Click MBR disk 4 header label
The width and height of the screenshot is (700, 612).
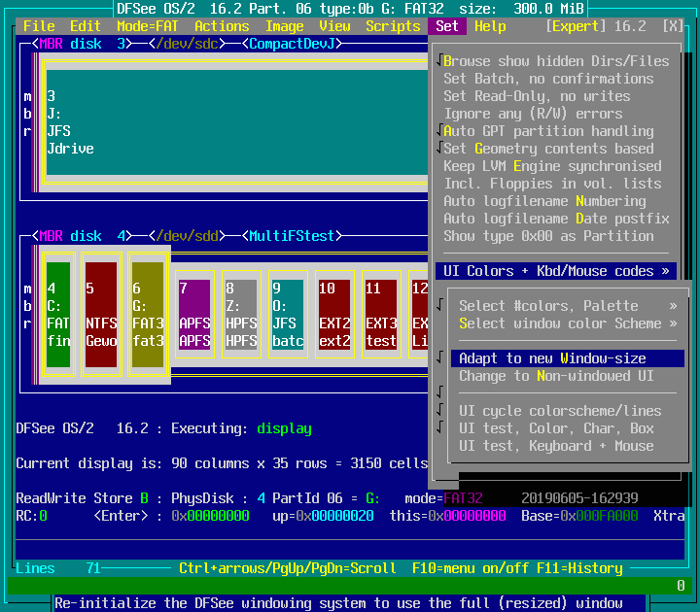(82, 236)
